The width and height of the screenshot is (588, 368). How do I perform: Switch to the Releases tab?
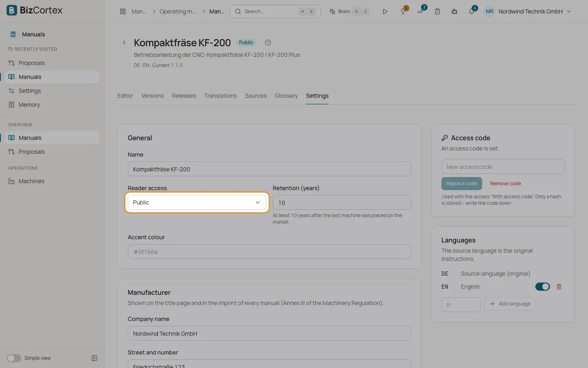coord(184,96)
